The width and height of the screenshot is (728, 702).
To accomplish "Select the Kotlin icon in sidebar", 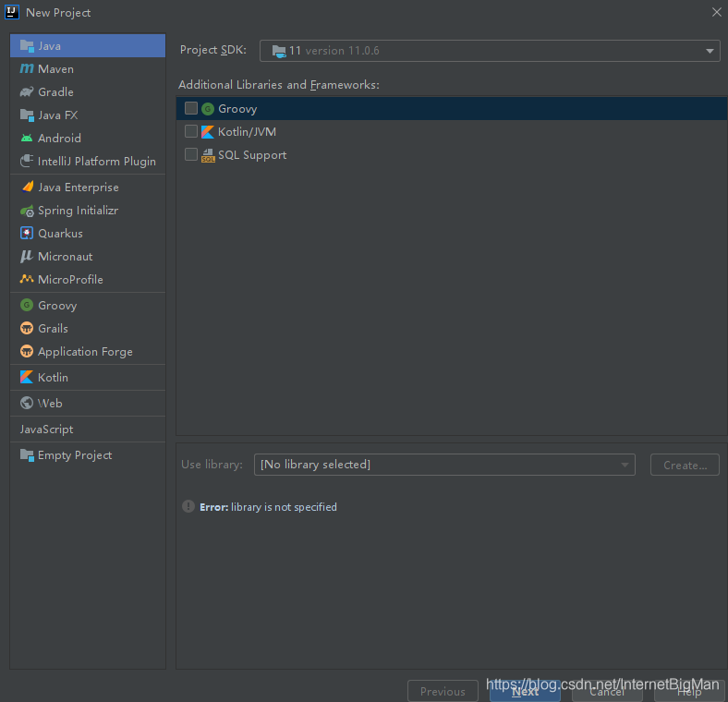I will coord(27,377).
